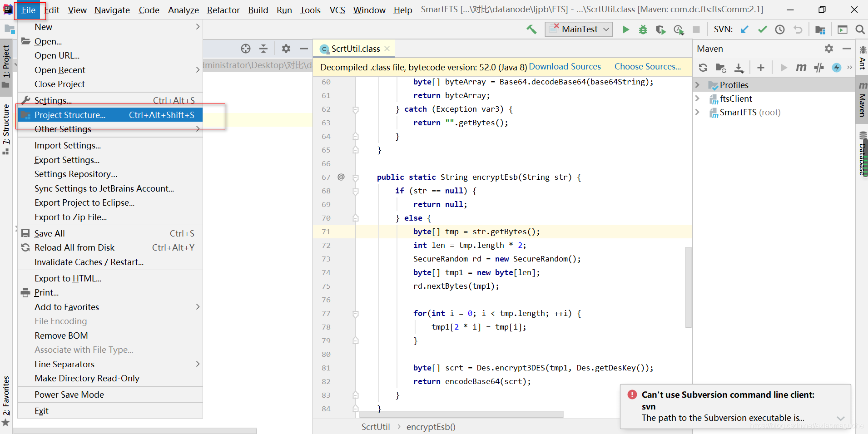Viewport: 868px width, 434px height.
Task: Open the Ant side tool tab
Action: 863,58
